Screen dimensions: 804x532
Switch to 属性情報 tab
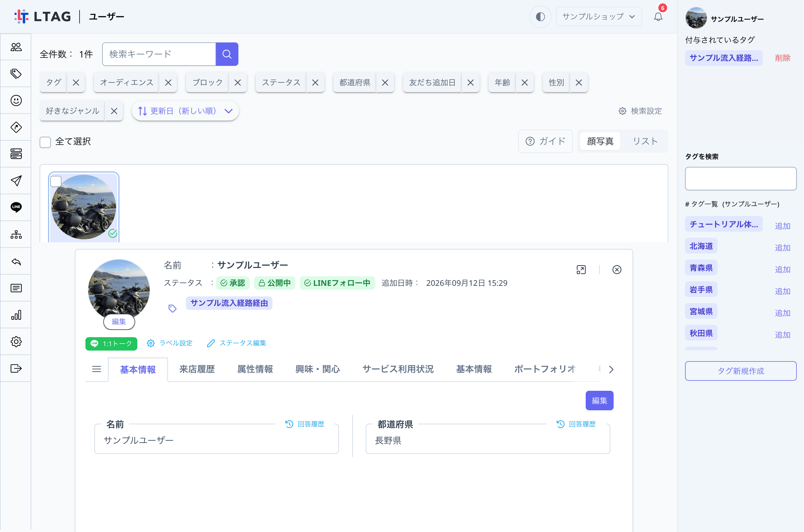255,369
